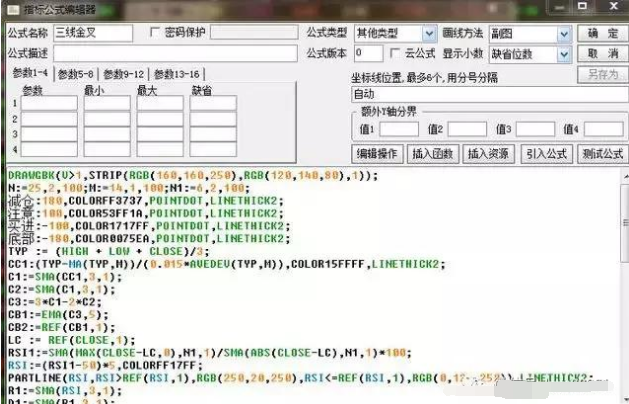Click the R1:=SMA(RSI,3,1) line
629x404 pixels.
point(65,391)
